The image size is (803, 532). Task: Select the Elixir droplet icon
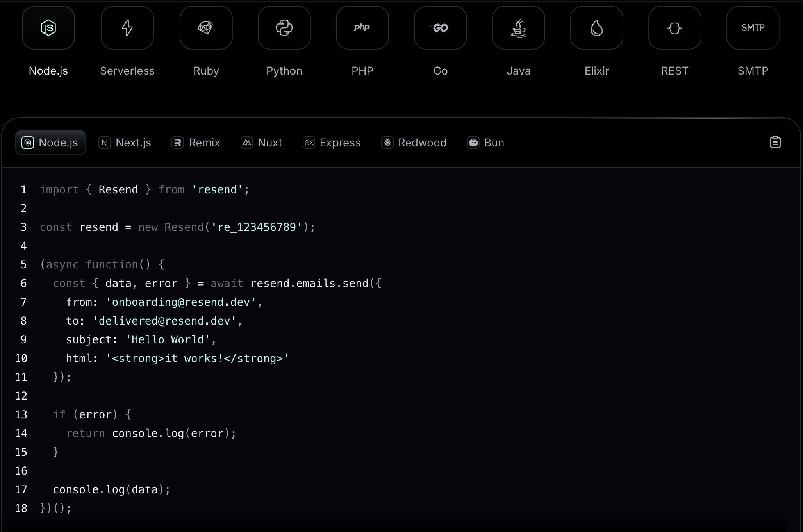[597, 28]
